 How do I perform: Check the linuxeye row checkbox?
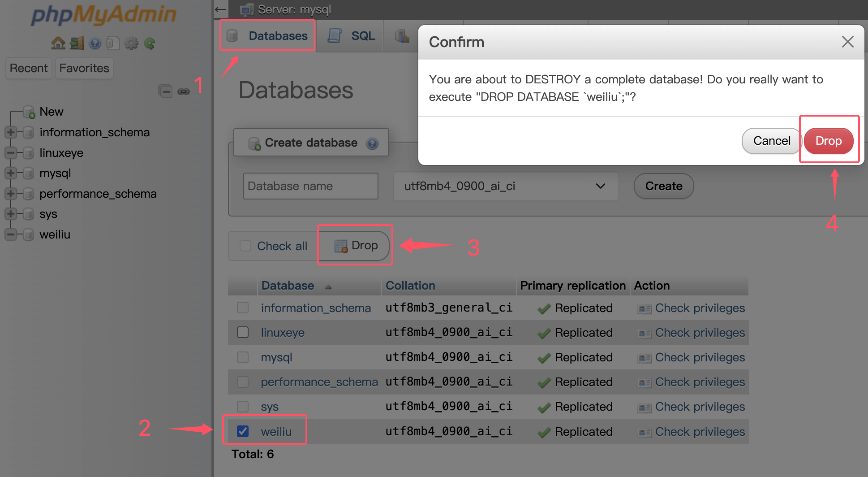coord(243,332)
